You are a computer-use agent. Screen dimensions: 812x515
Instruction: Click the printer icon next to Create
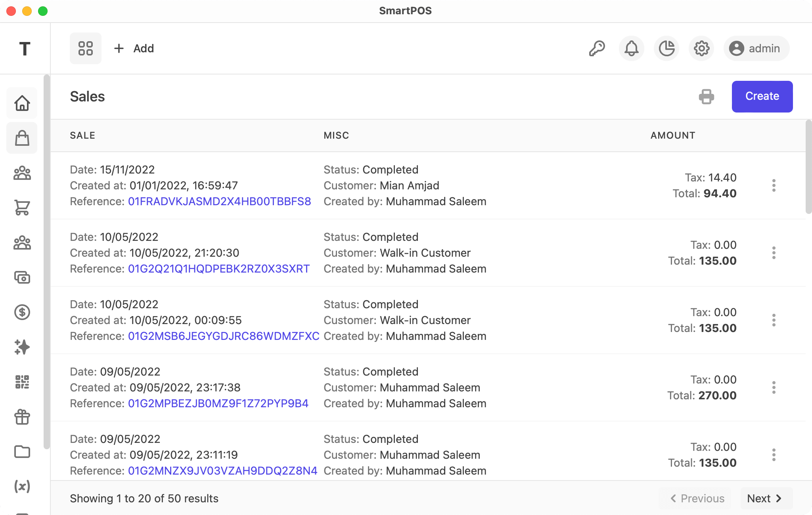(706, 96)
